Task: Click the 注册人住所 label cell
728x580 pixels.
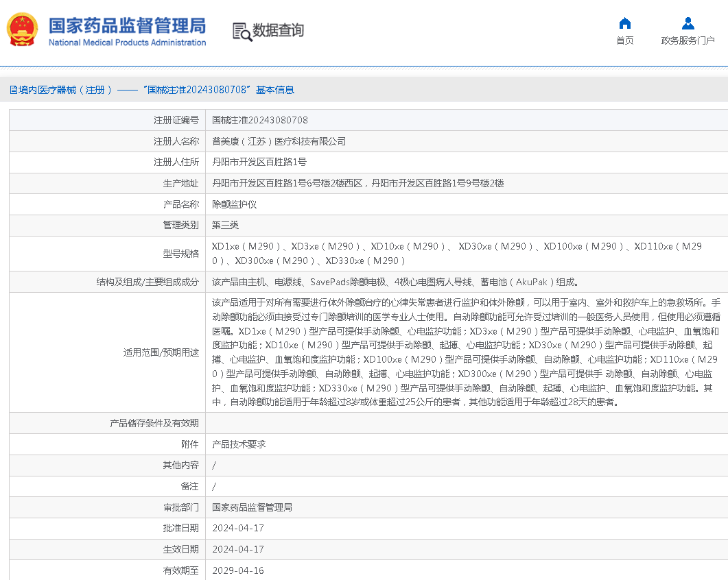Action: [108, 162]
